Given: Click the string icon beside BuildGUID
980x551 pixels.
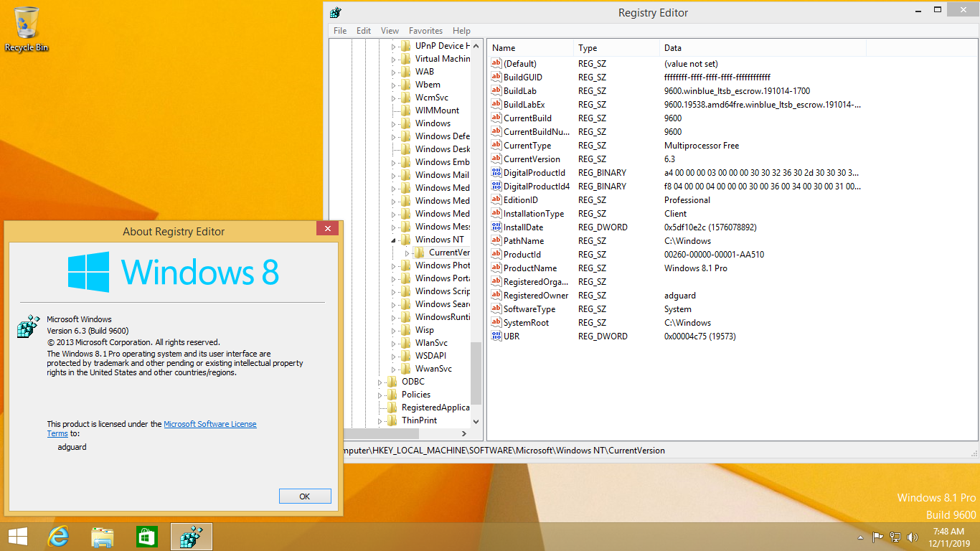Looking at the screenshot, I should pos(496,77).
